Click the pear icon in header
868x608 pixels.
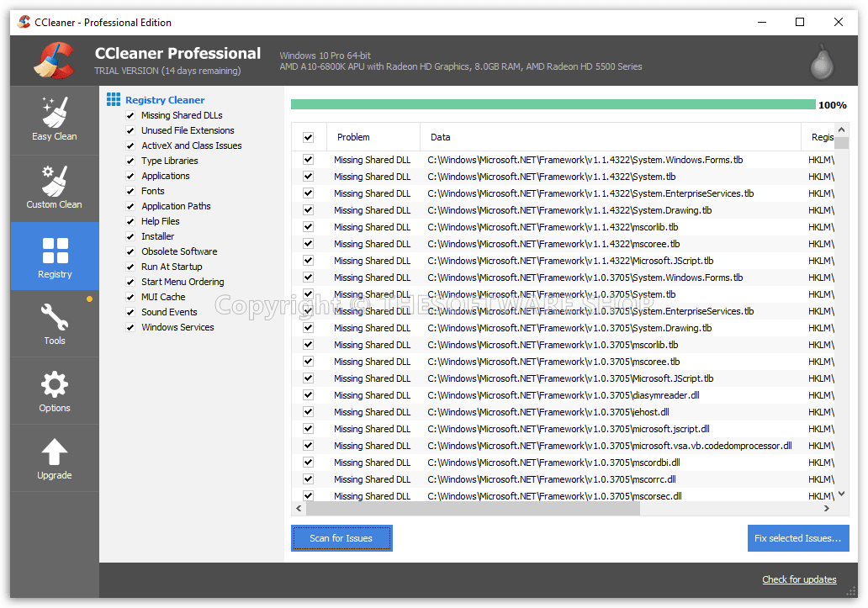coord(822,62)
